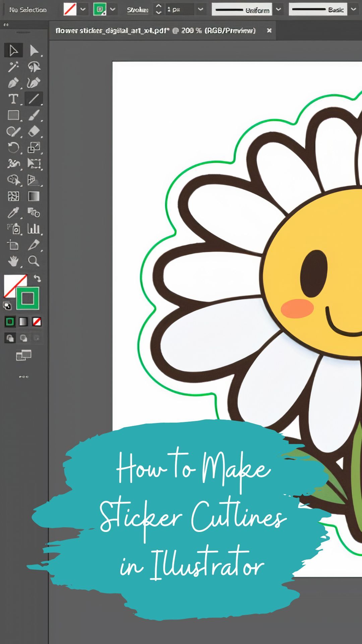The height and width of the screenshot is (644, 362).
Task: Click the Uniform width profile box
Action: coord(242,10)
